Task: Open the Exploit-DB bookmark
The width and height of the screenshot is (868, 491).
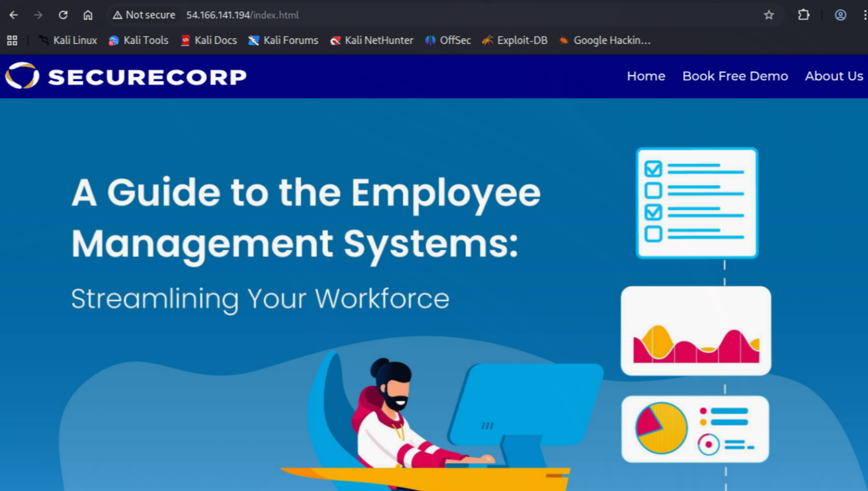Action: click(x=515, y=41)
